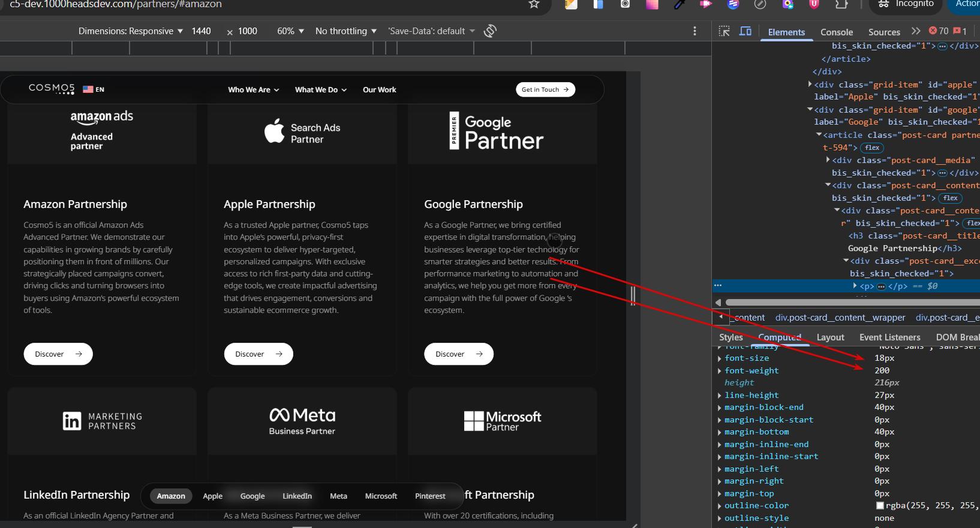Click the outline-color white color swatch
The width and height of the screenshot is (980, 528).
coord(880,506)
